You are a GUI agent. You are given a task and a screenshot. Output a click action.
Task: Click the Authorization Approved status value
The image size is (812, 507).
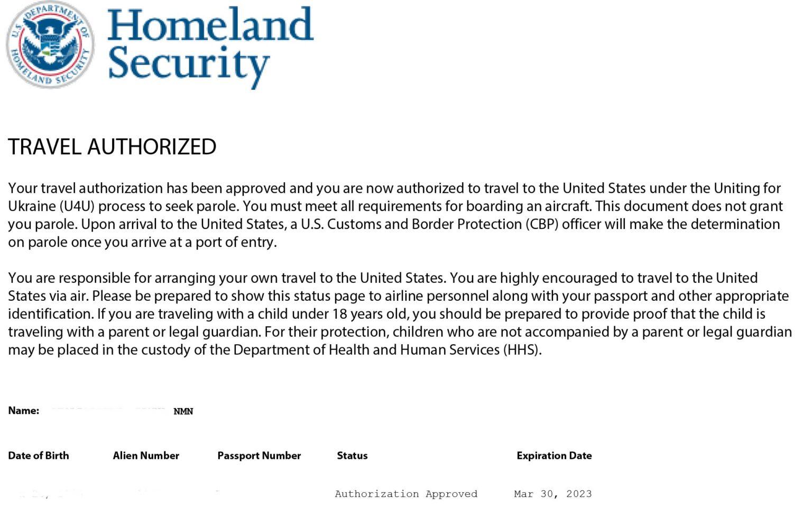click(406, 494)
